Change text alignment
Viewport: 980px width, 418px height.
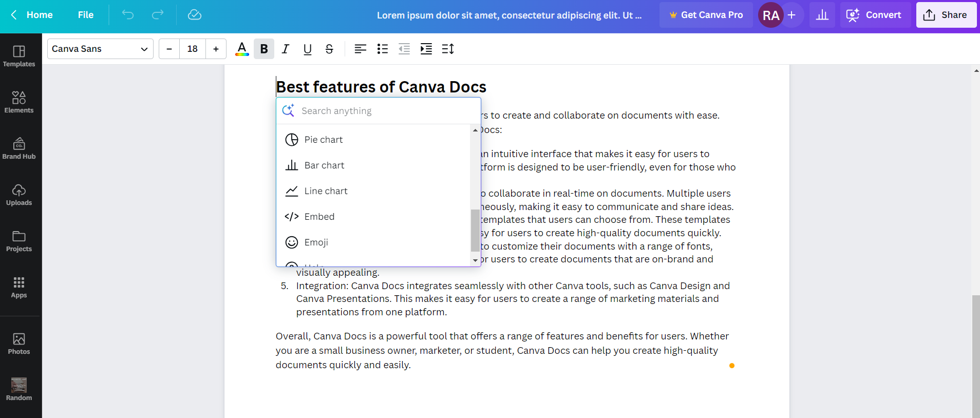[361, 49]
